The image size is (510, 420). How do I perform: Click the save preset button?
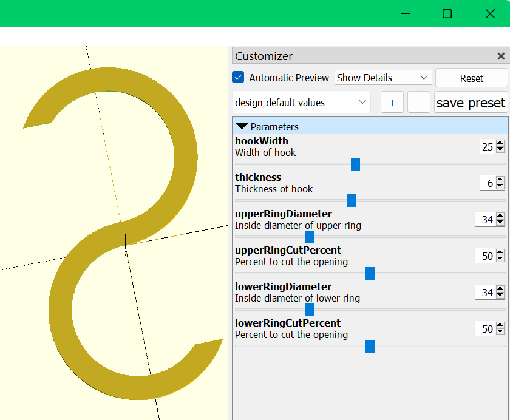(x=471, y=102)
